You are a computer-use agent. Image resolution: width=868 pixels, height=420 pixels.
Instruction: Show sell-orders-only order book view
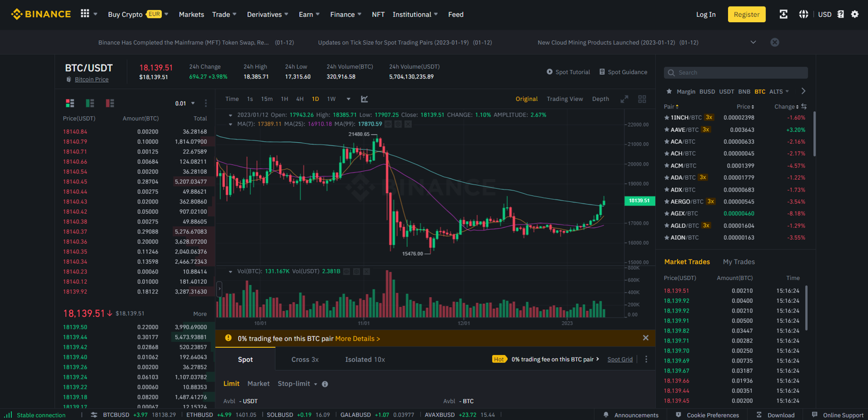coord(110,103)
